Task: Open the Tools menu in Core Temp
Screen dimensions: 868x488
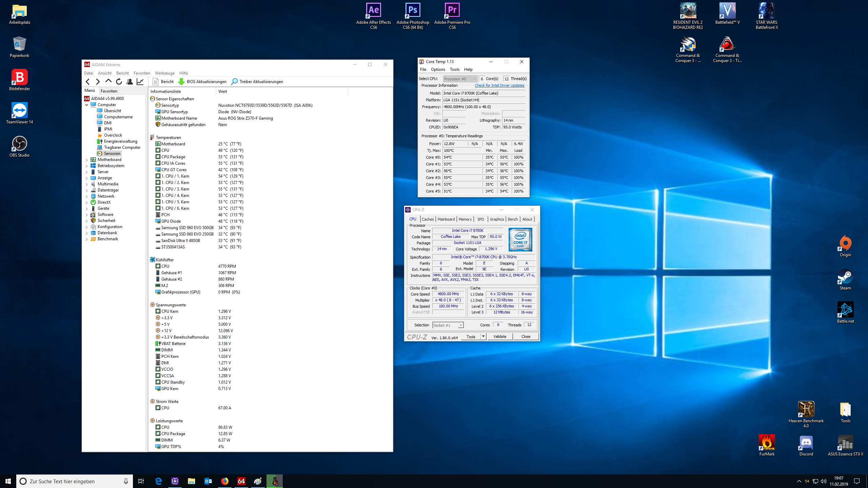Action: [x=454, y=69]
